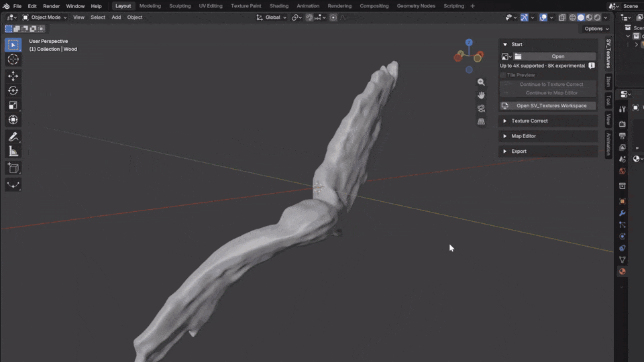Open the viewport shading options dropdown arrow
644x362 pixels.
coord(606,17)
